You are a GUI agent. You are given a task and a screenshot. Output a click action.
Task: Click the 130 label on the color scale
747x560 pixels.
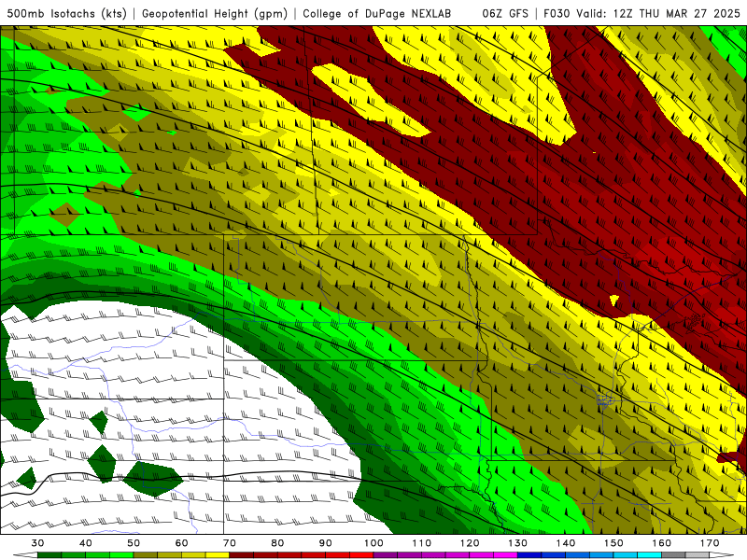(518, 543)
